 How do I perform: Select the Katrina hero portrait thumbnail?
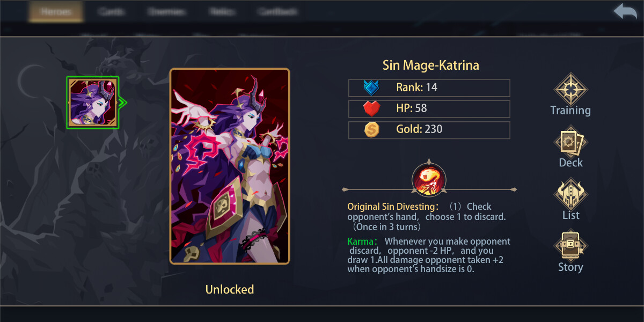[92, 103]
